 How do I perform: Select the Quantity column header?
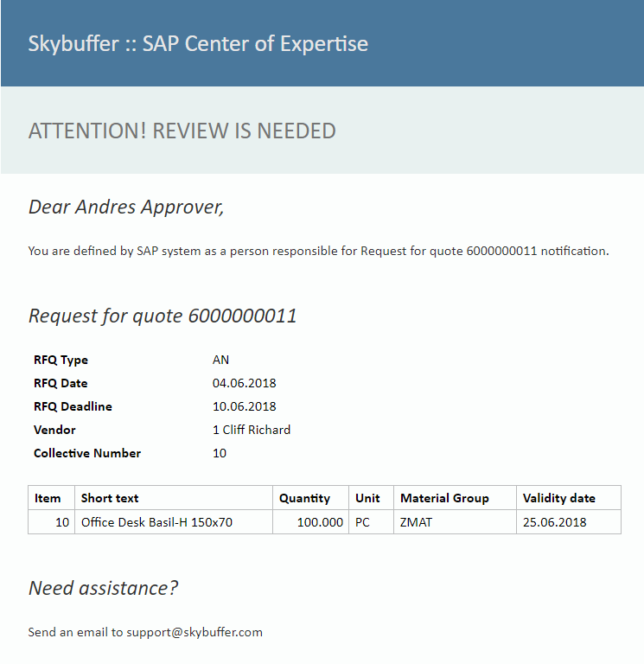click(x=304, y=498)
